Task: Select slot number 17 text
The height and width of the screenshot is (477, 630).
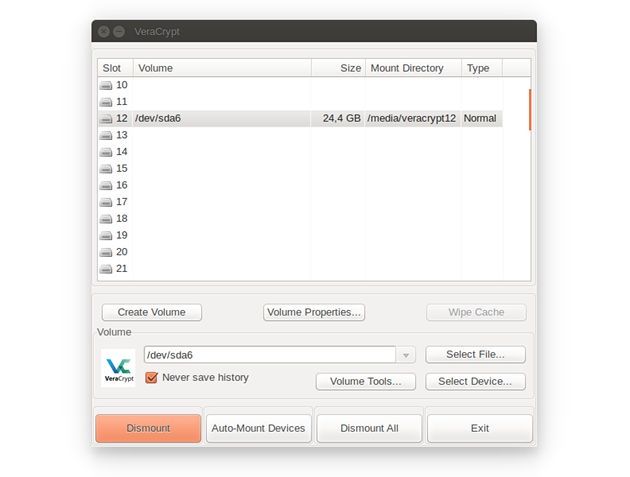Action: [x=122, y=202]
